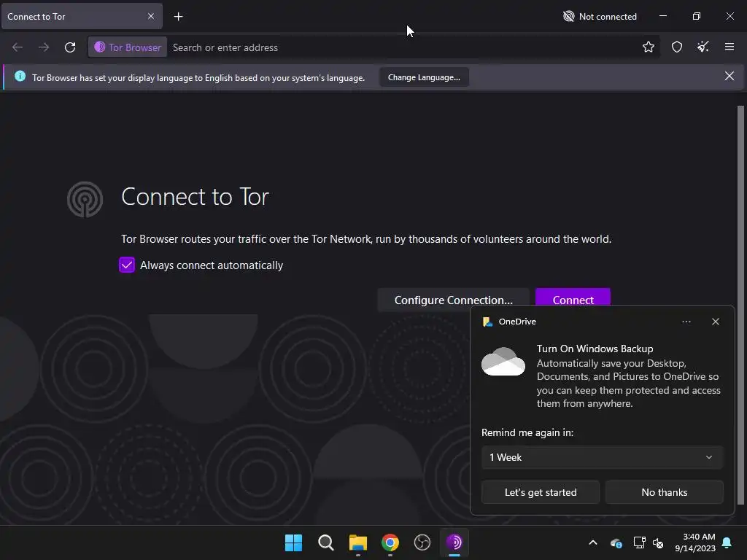Open Google Chrome from taskbar
The height and width of the screenshot is (560, 747).
click(390, 542)
